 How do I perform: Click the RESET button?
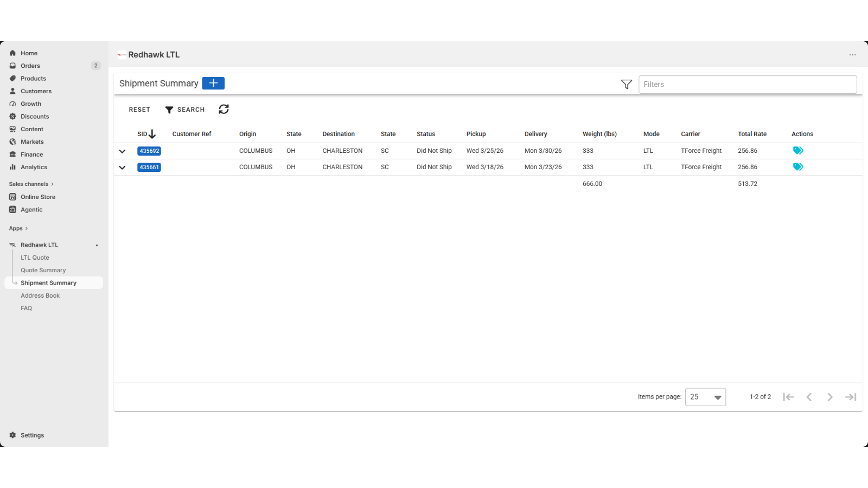139,110
